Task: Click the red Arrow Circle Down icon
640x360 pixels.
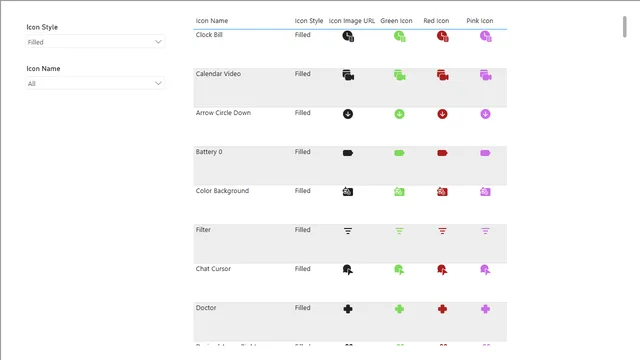Action: tap(442, 114)
